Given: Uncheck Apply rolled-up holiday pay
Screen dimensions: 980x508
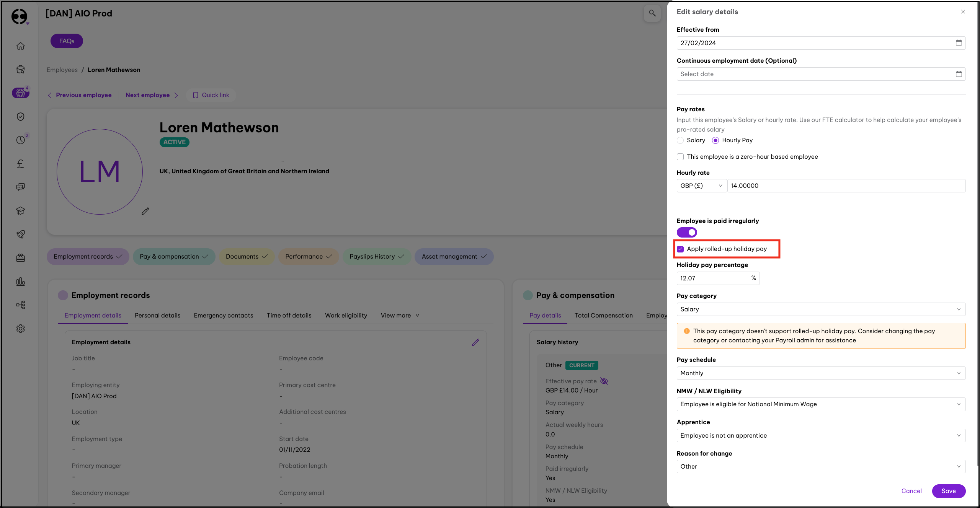Looking at the screenshot, I should click(x=680, y=249).
